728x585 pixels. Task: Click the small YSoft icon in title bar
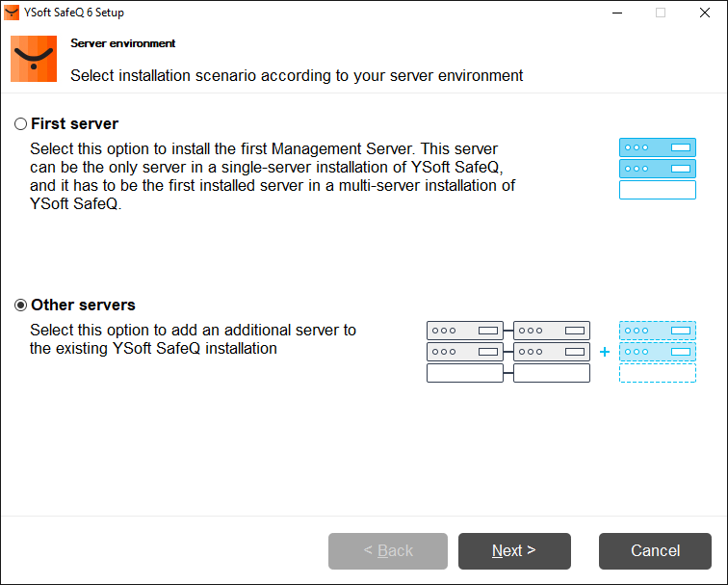(12, 13)
